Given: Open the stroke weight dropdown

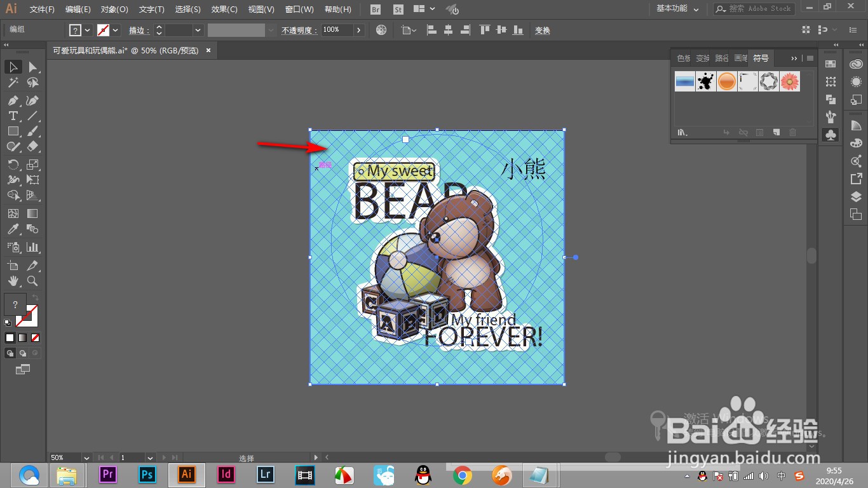Looking at the screenshot, I should 198,30.
